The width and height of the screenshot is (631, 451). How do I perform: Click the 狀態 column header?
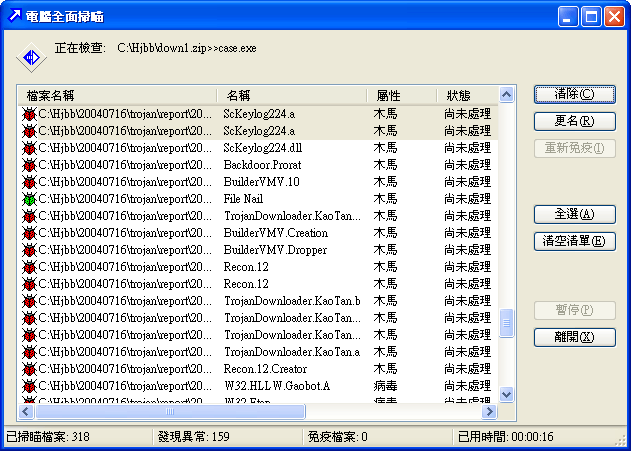[x=465, y=95]
